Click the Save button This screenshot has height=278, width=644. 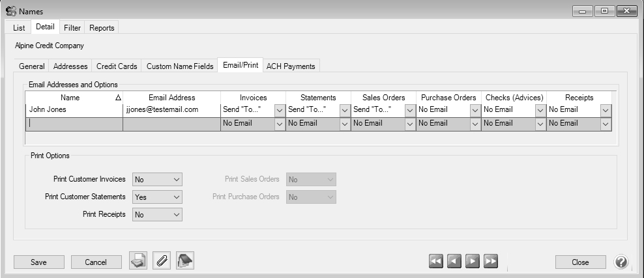coord(38,262)
